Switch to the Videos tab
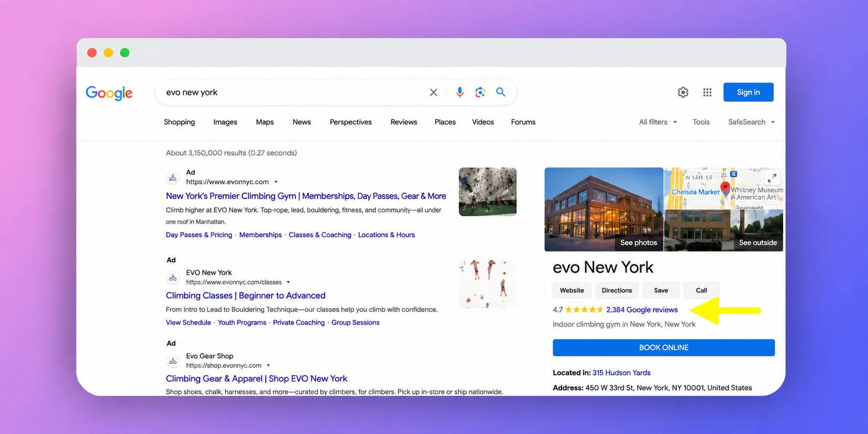868x434 pixels. point(483,122)
